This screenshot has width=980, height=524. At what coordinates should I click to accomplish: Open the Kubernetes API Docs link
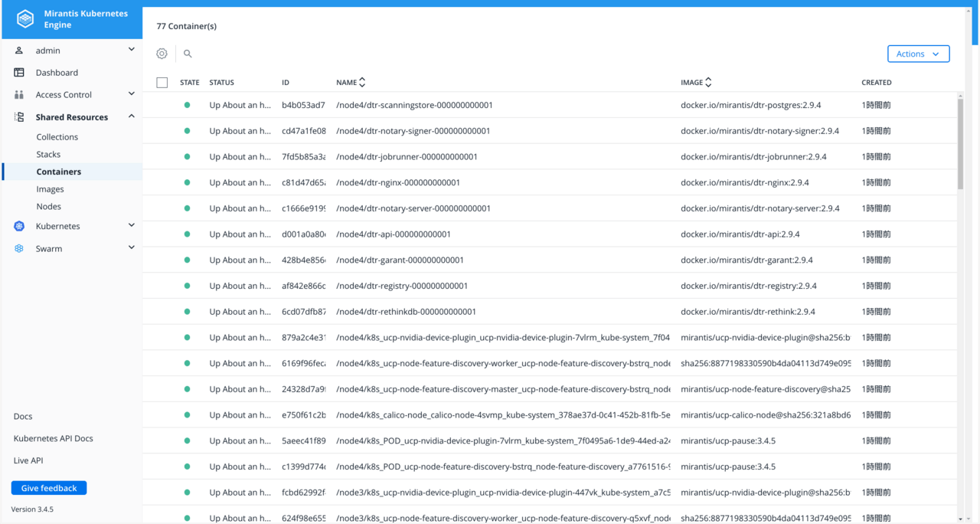[x=54, y=439]
